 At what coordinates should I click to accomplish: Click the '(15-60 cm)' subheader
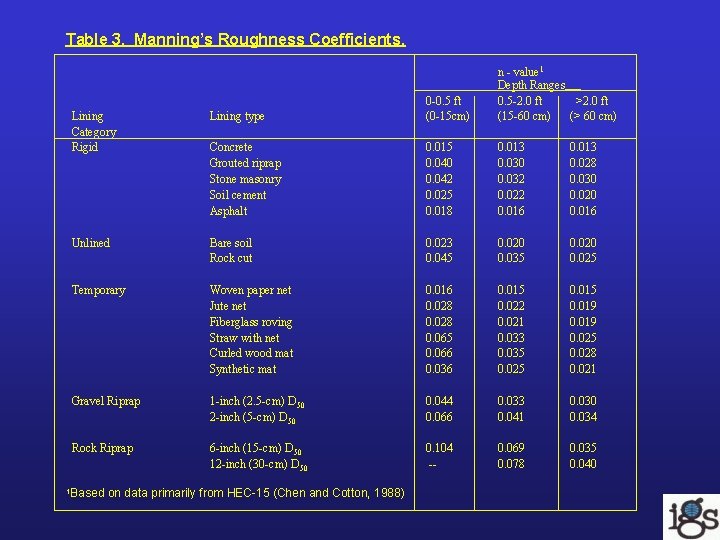click(523, 116)
